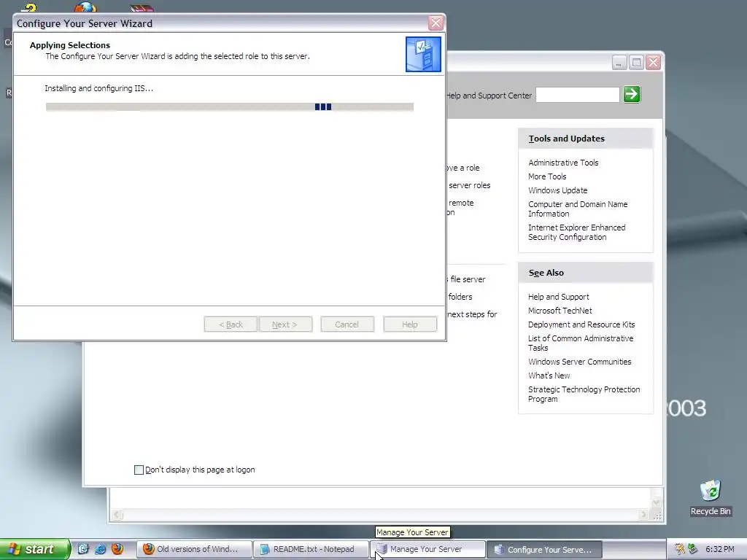Viewport: 747px width, 560px height.
Task: Click the Applying Selections heading text
Action: click(x=69, y=45)
